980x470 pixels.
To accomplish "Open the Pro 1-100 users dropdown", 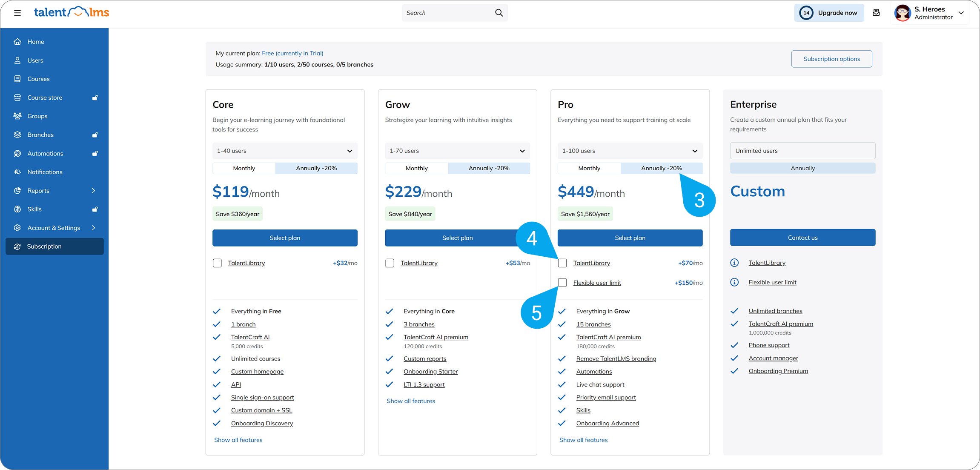I will click(x=630, y=151).
